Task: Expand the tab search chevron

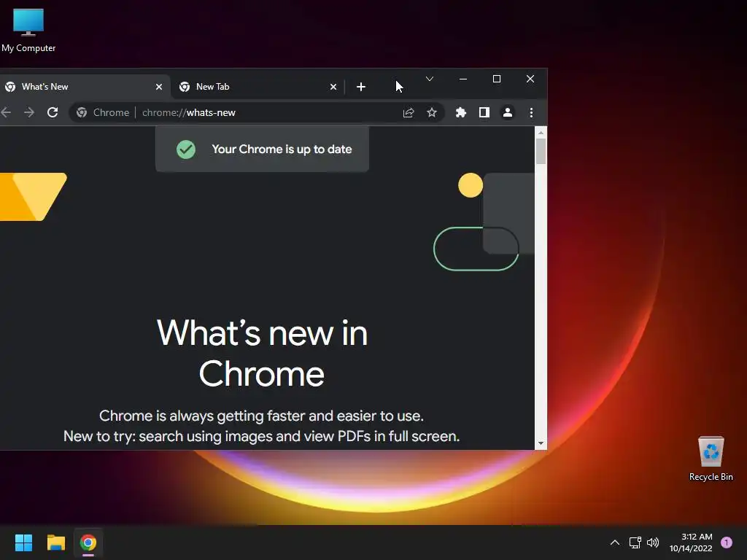Action: [429, 79]
